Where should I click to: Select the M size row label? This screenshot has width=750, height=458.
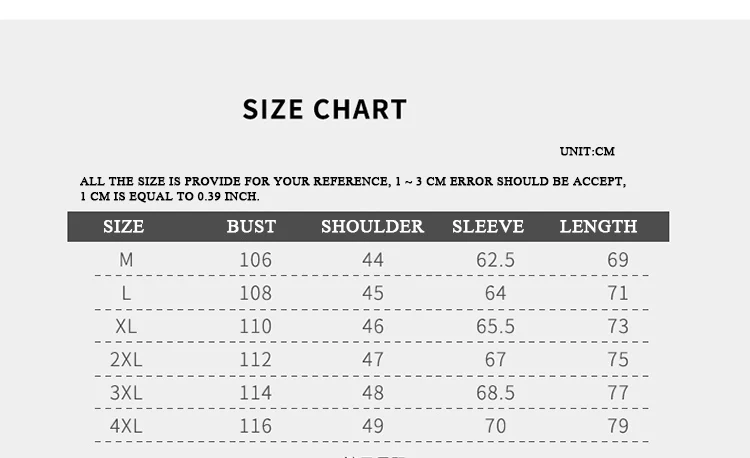coord(126,260)
